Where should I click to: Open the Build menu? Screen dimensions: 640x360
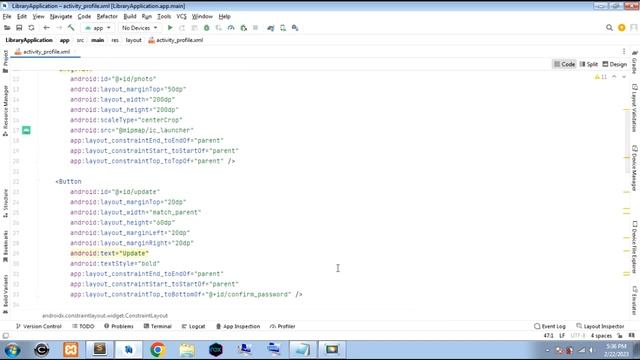click(x=130, y=16)
